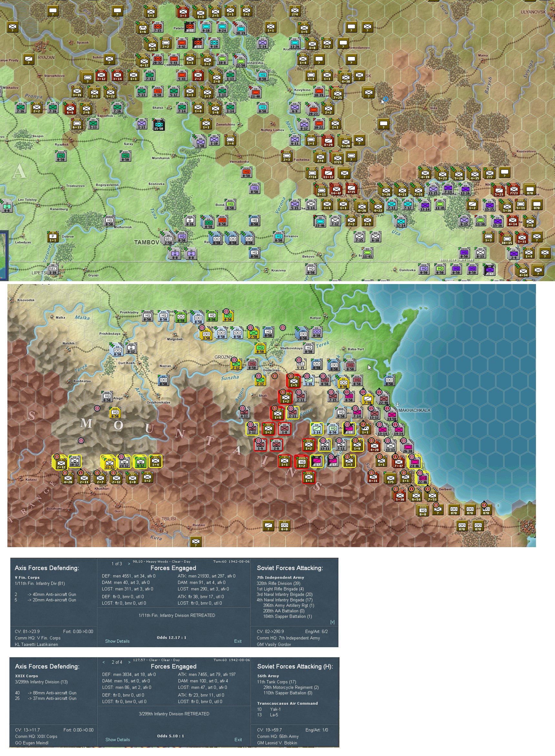555x756 pixels.
Task: Select the yellow 9-12 unit counter
Action: coord(140,462)
